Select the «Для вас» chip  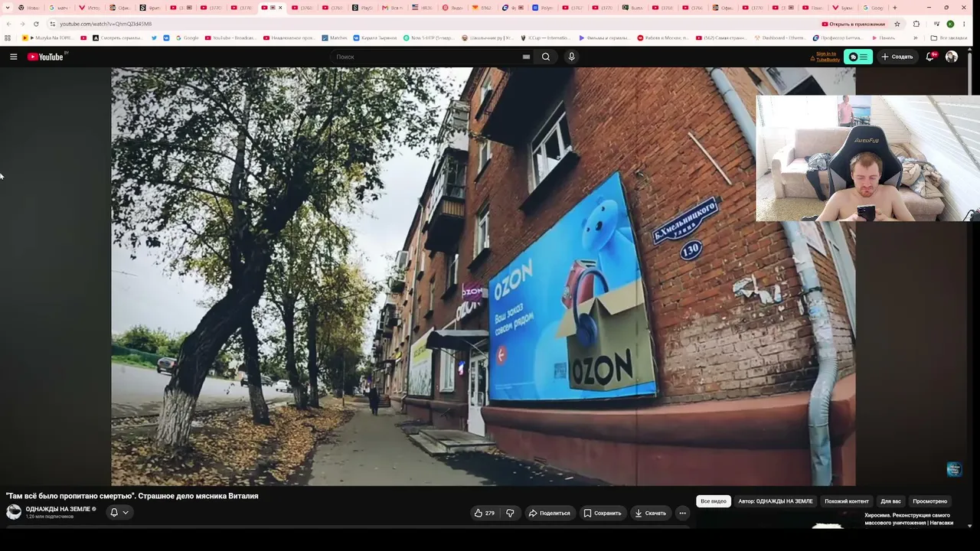[890, 501]
